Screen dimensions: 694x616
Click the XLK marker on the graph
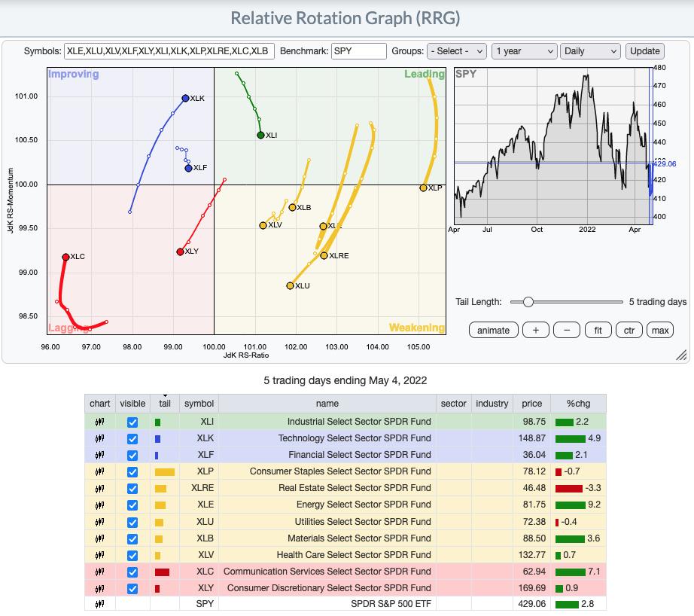click(185, 99)
